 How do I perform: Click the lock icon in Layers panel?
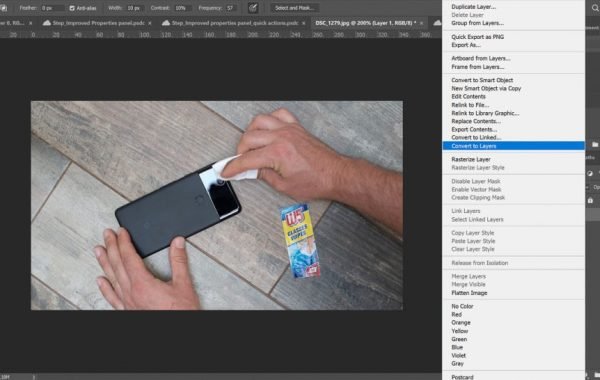tap(590, 200)
